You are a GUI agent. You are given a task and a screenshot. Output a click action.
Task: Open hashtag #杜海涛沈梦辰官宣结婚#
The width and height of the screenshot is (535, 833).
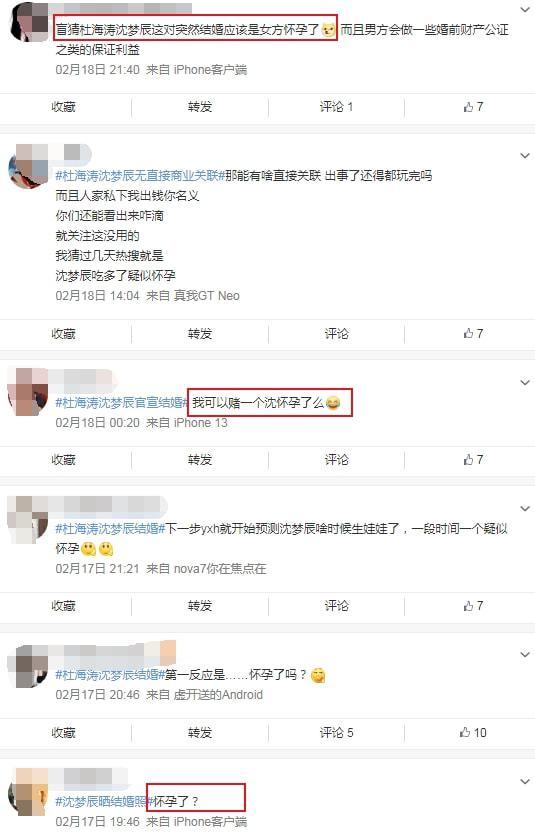pyautogui.click(x=122, y=403)
